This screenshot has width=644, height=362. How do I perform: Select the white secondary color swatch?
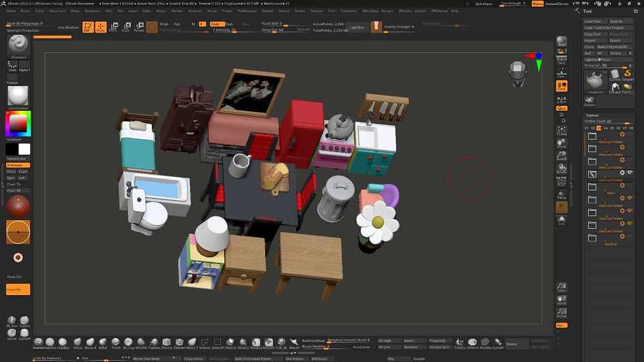(x=24, y=149)
